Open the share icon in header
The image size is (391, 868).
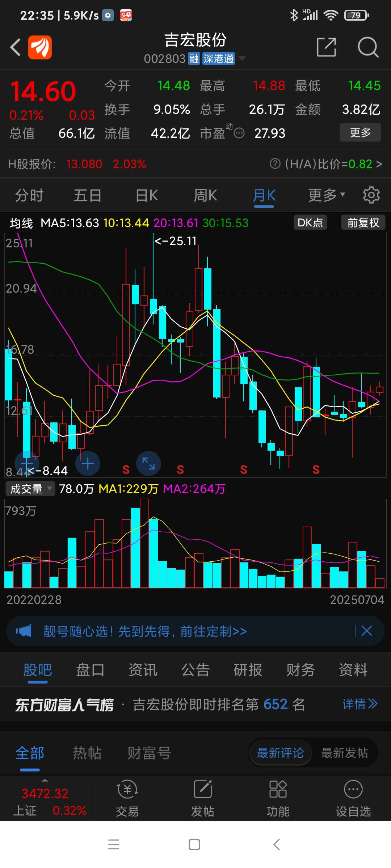tap(326, 47)
